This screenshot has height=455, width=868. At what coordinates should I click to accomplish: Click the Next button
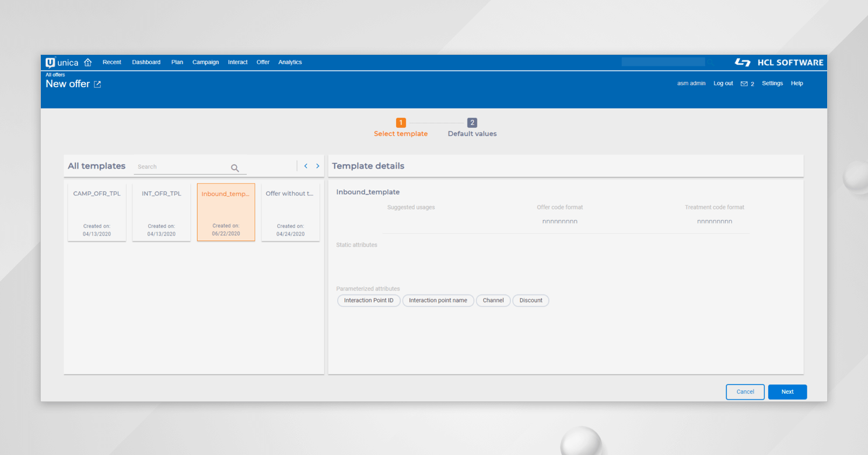[787, 391]
